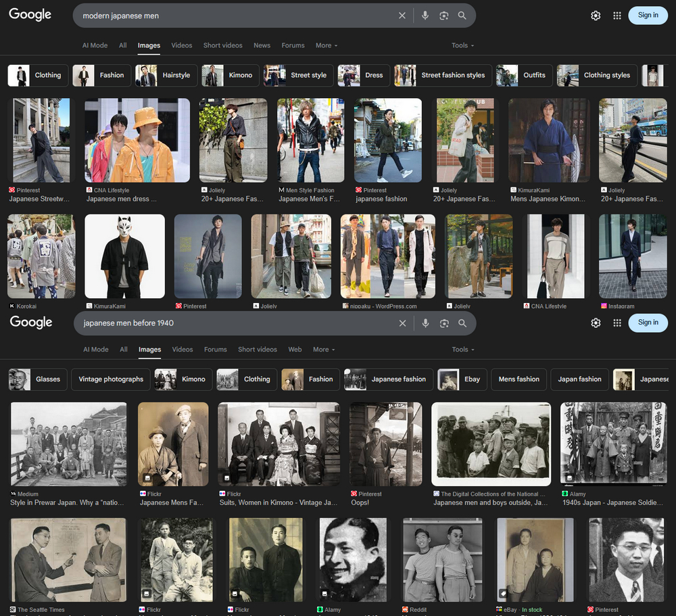Expand the More menu in top tabs
The width and height of the screenshot is (676, 616).
(327, 45)
